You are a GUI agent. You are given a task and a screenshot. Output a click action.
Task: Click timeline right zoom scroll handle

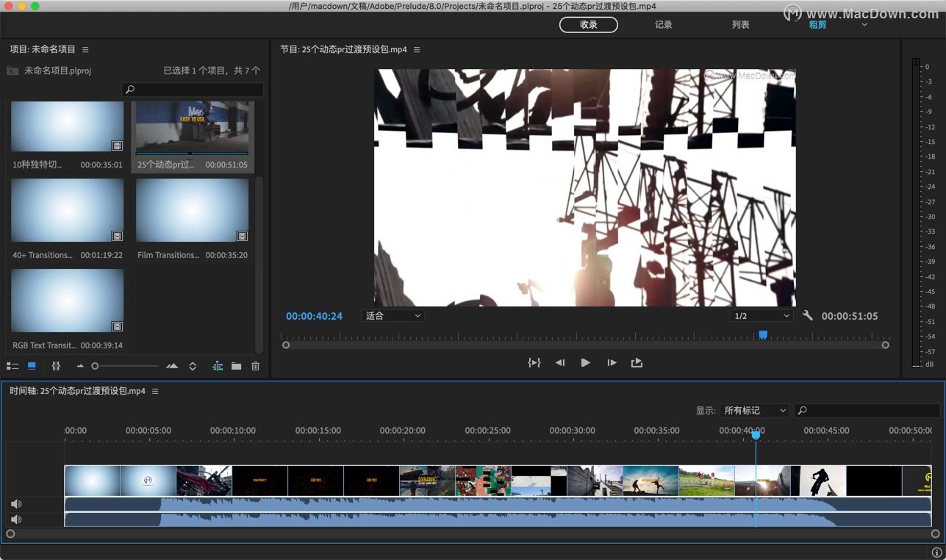pyautogui.click(x=936, y=534)
